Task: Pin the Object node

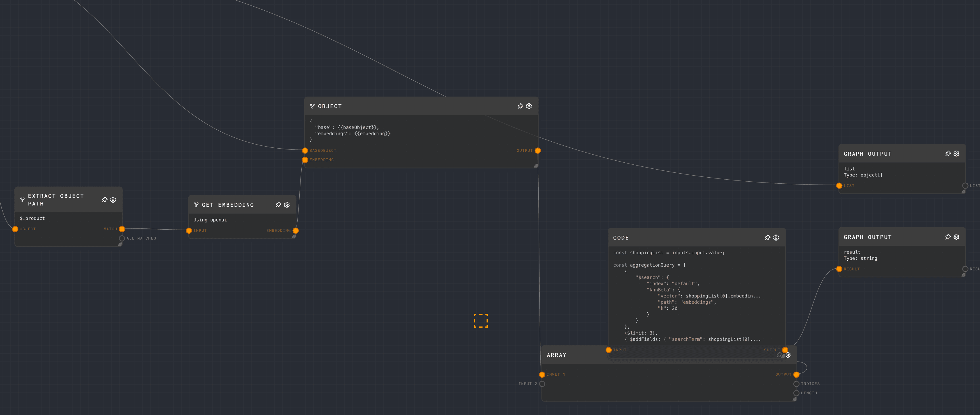Action: [x=520, y=106]
